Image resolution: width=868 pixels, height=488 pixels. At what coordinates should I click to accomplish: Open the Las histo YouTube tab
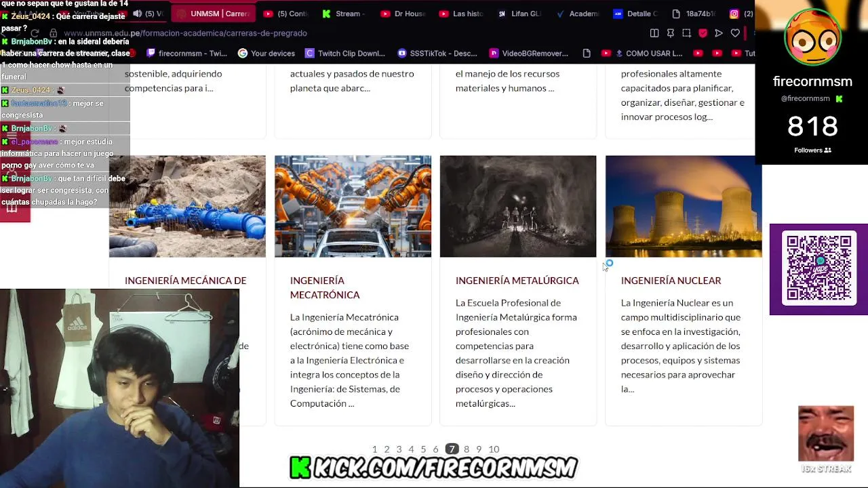pos(461,14)
